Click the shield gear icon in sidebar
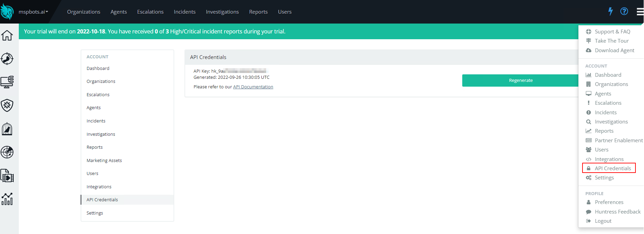The width and height of the screenshot is (644, 234). pos(7,105)
